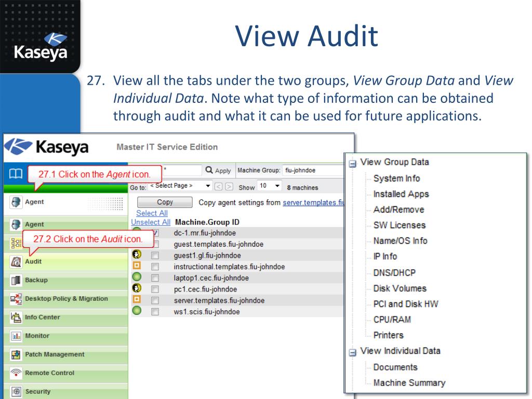Toggle the checkbox for guest.templates.fiu-johndoe

click(156, 244)
